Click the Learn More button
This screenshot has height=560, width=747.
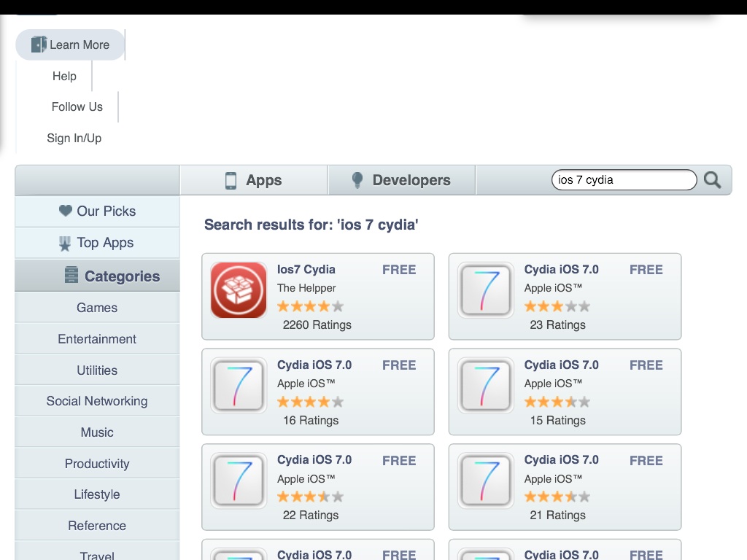(70, 44)
